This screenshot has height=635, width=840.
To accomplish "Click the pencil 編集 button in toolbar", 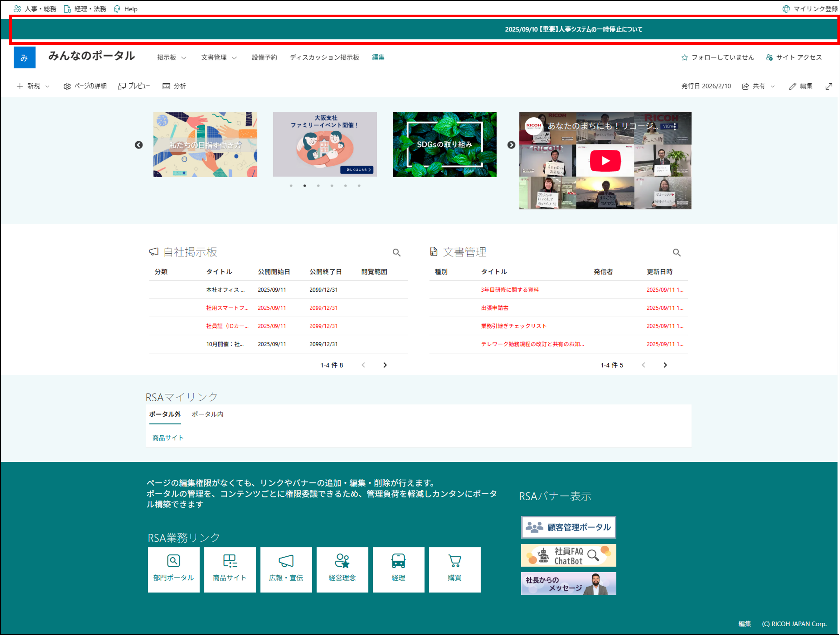I will (801, 86).
